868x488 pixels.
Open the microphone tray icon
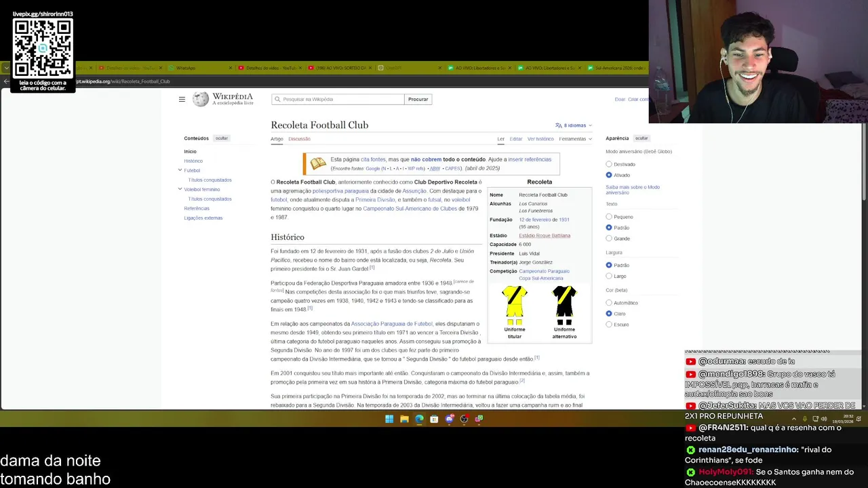pos(805,419)
